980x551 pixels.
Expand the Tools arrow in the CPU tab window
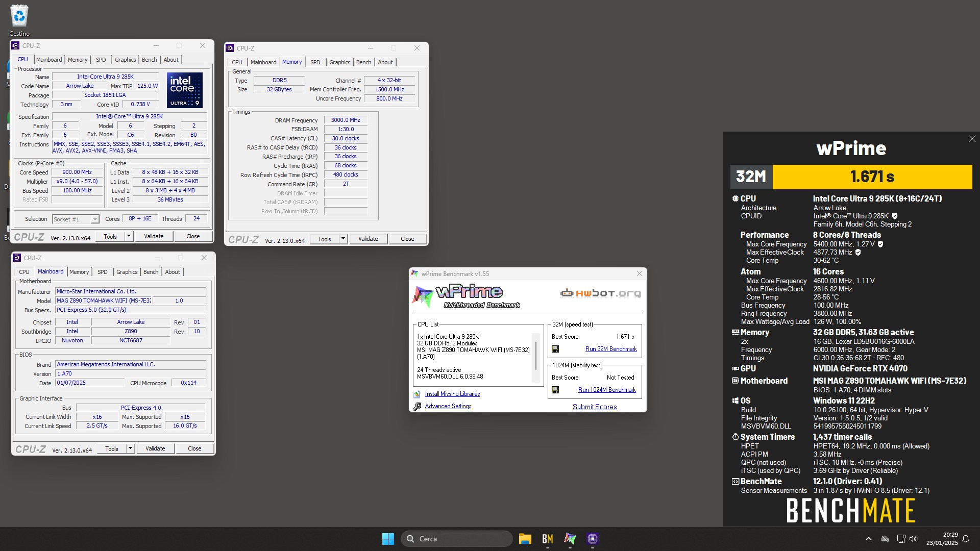[x=129, y=236]
